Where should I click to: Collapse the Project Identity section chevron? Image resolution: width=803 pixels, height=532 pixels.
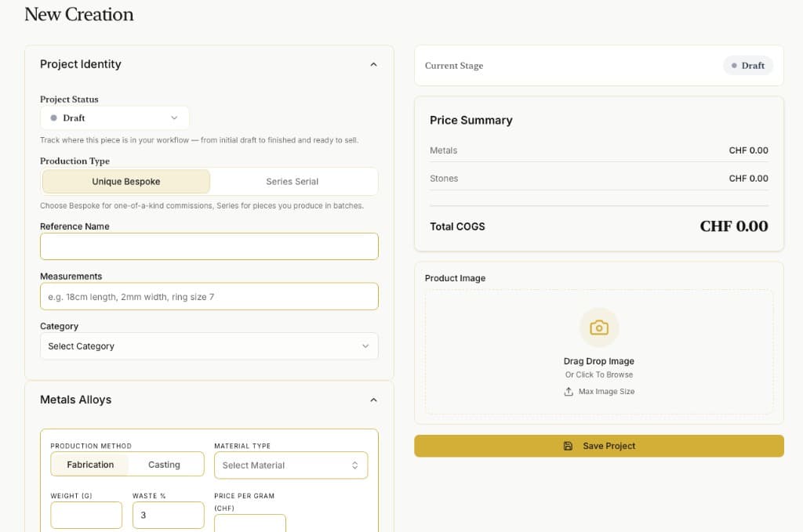tap(373, 64)
